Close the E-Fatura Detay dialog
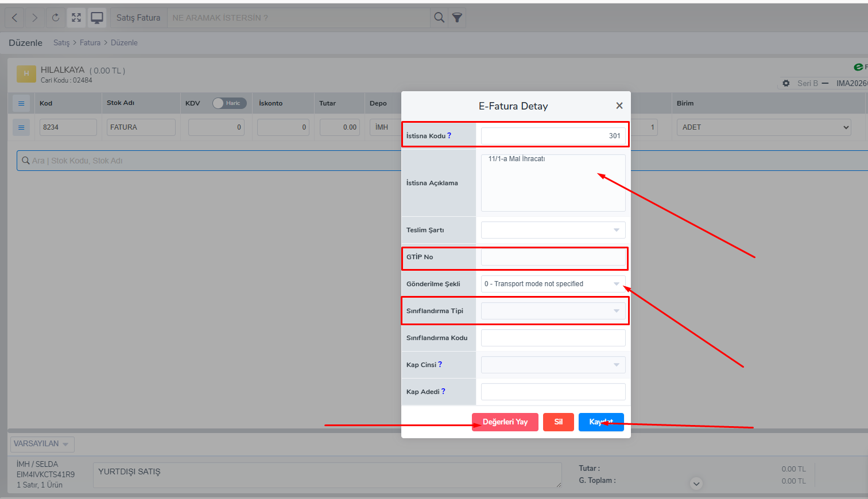The width and height of the screenshot is (868, 499). point(619,106)
